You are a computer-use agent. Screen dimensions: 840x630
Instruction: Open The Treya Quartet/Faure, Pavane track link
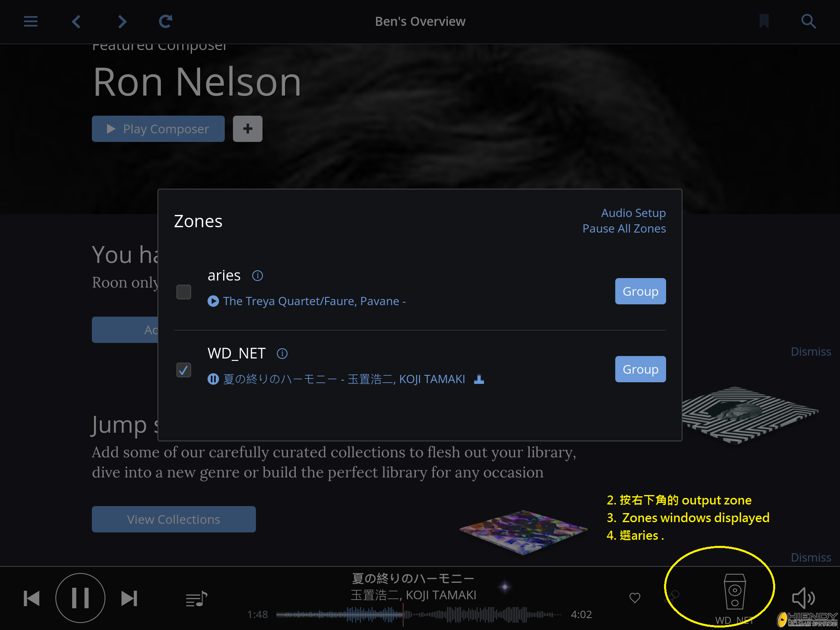tap(315, 301)
